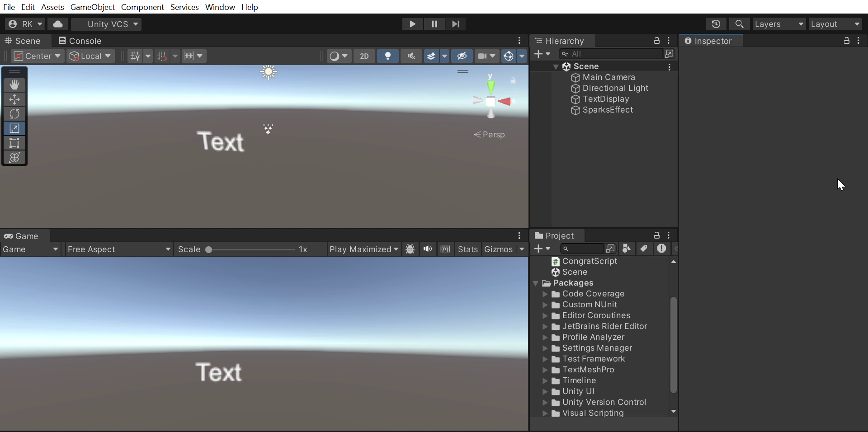Open the Undo History icon
868x432 pixels.
point(716,24)
